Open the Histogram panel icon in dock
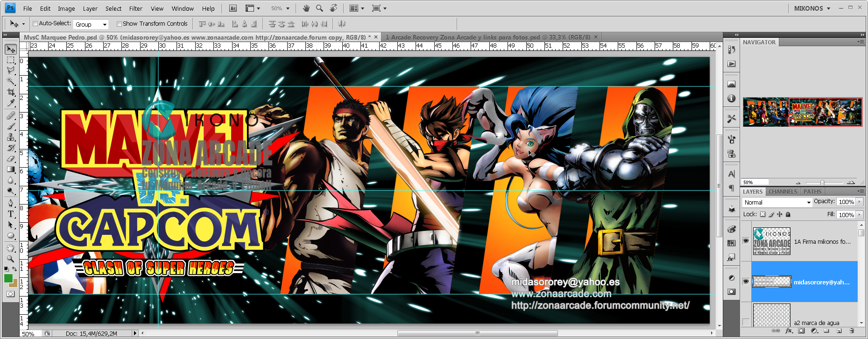Screen dimensions: 868x339 [x=731, y=84]
